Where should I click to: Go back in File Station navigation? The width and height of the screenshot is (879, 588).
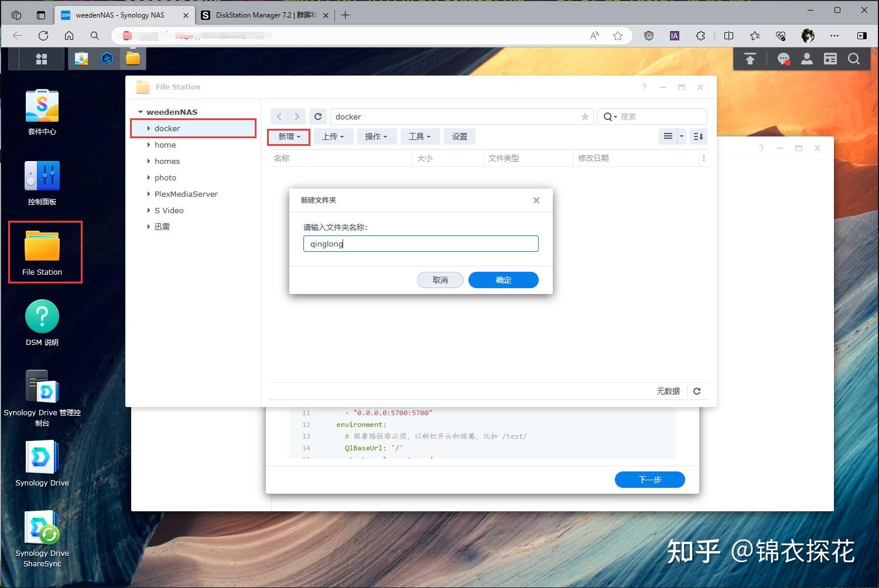coord(279,117)
